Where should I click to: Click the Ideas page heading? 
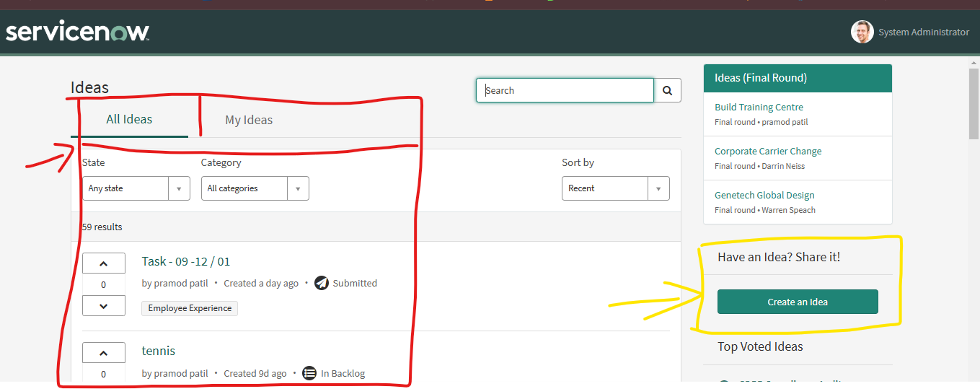(x=89, y=87)
